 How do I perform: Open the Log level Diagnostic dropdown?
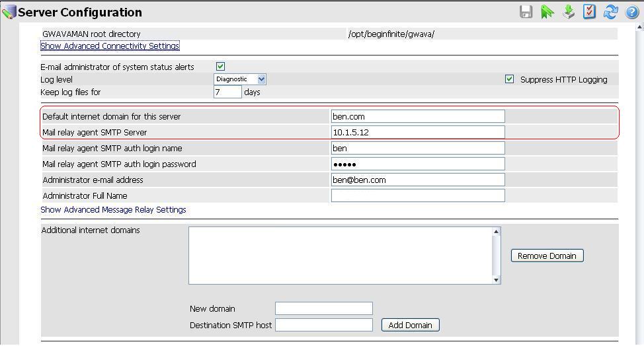pyautogui.click(x=240, y=79)
